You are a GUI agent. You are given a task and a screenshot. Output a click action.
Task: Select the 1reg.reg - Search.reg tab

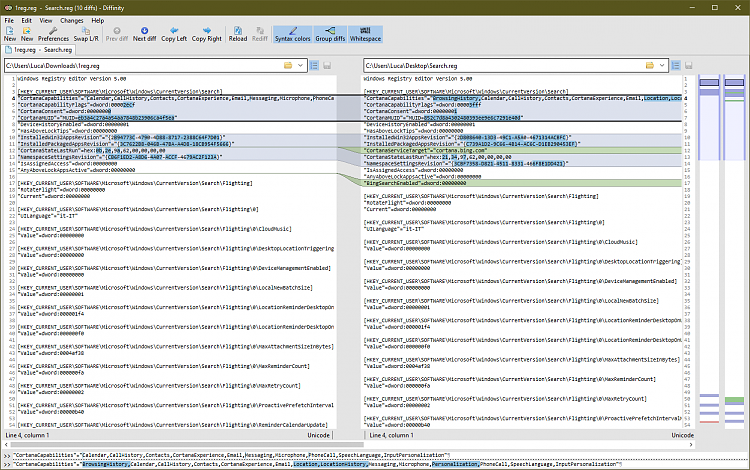click(x=42, y=49)
